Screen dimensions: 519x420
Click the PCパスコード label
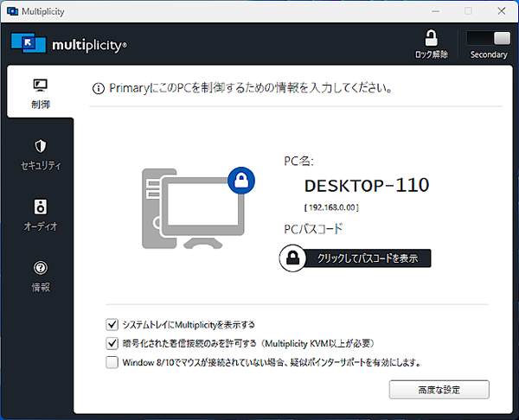pyautogui.click(x=313, y=229)
